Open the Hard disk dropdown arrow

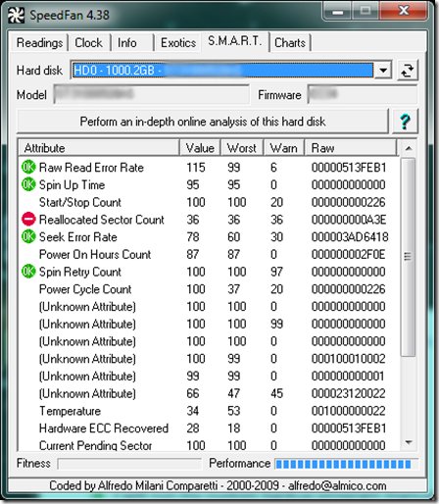383,70
